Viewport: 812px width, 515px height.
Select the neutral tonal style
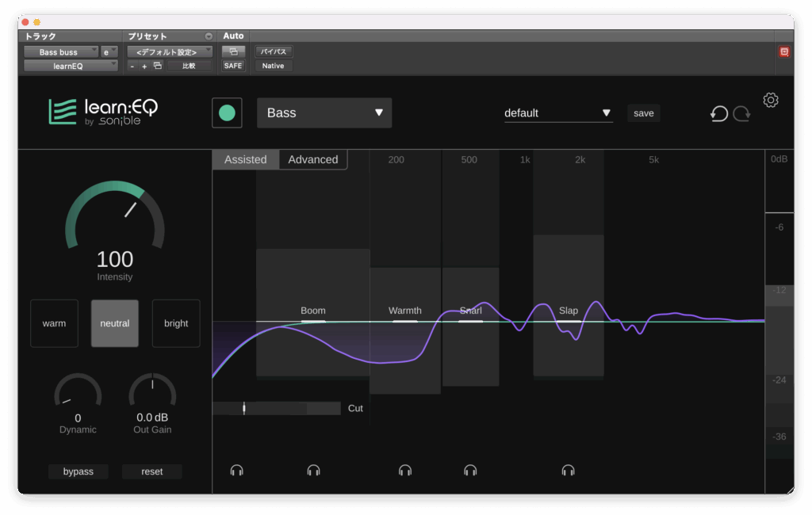[x=114, y=323]
